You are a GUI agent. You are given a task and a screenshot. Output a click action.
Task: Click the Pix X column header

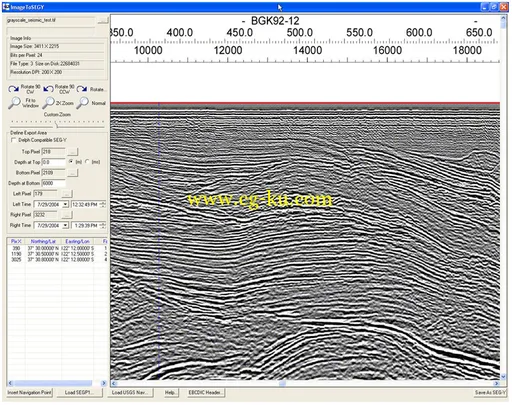coord(16,241)
